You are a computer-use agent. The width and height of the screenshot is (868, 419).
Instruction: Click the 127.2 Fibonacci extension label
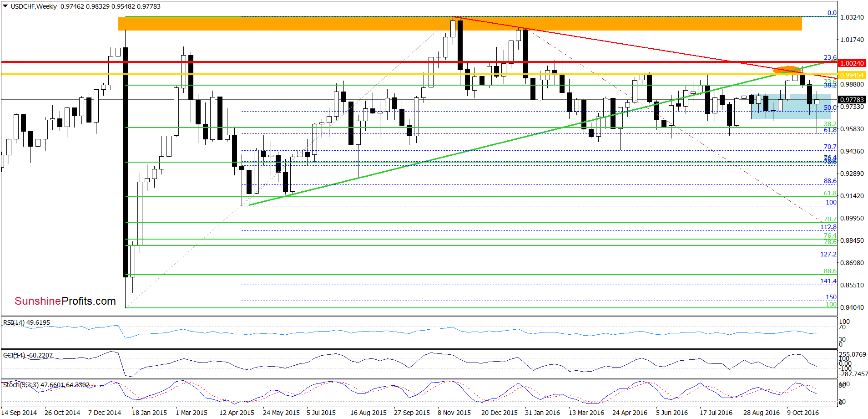(x=828, y=254)
